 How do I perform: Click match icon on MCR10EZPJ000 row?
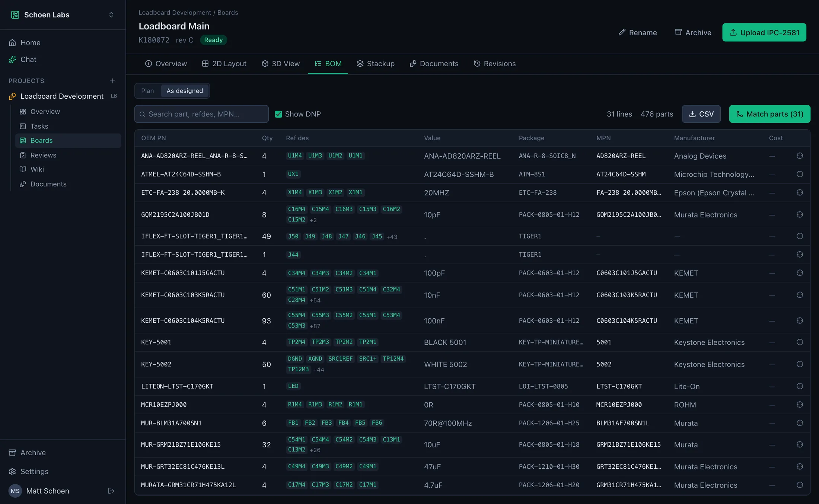pyautogui.click(x=799, y=405)
